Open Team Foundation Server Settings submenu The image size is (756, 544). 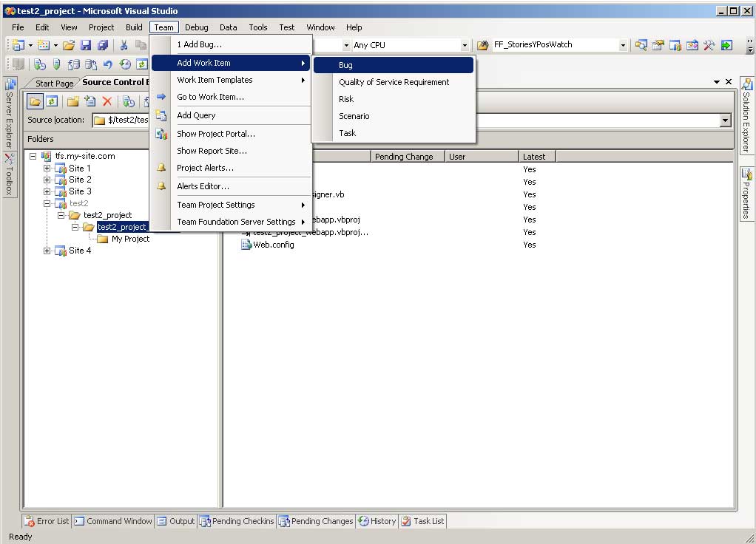coord(231,222)
